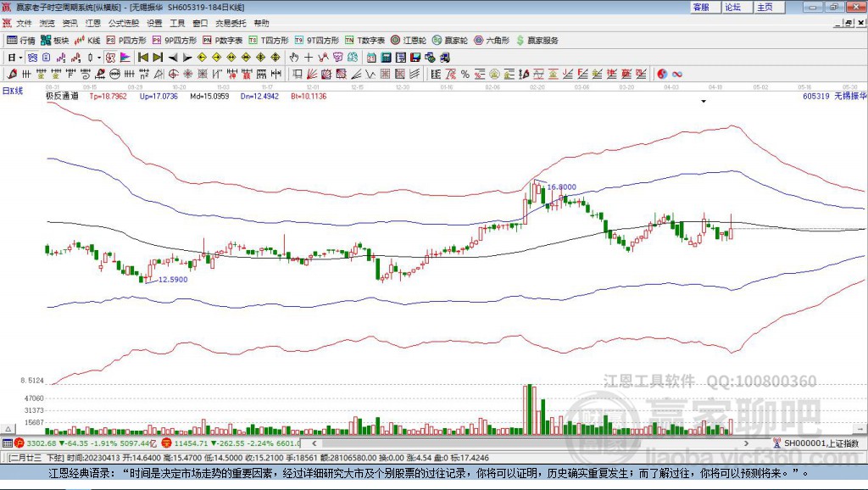The image size is (868, 490).
Task: Click the 客服 customer service button
Action: tap(701, 7)
